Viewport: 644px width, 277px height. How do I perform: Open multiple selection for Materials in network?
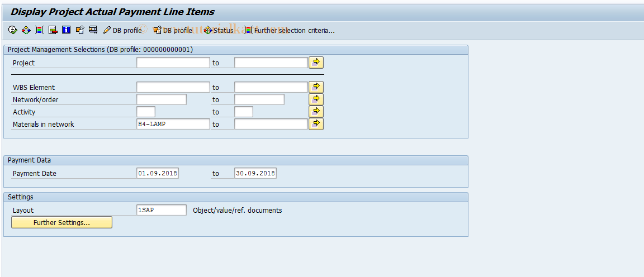coord(316,124)
